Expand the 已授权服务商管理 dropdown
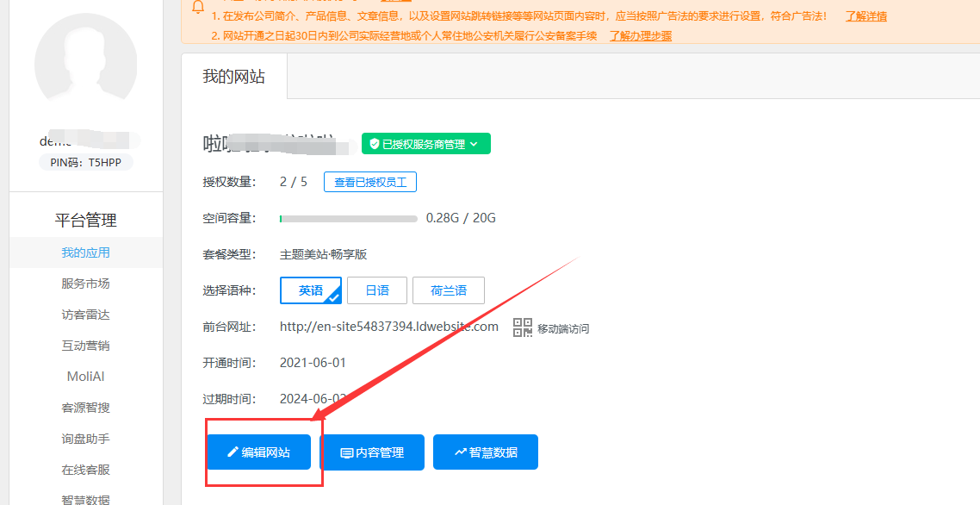Viewport: 980px width, 505px height. [425, 144]
